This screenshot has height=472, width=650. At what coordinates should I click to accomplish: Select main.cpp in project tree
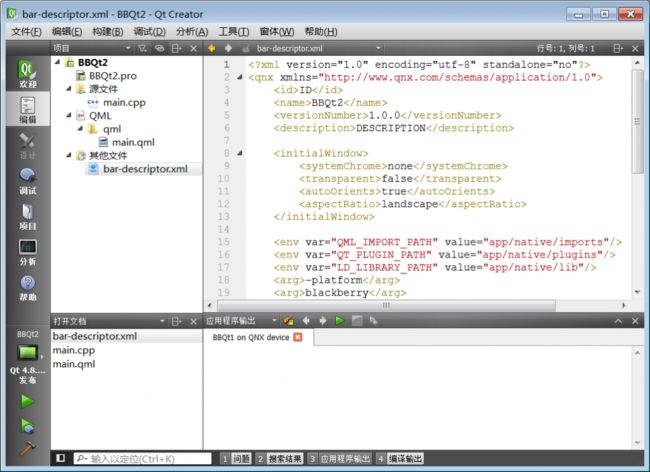(x=124, y=102)
